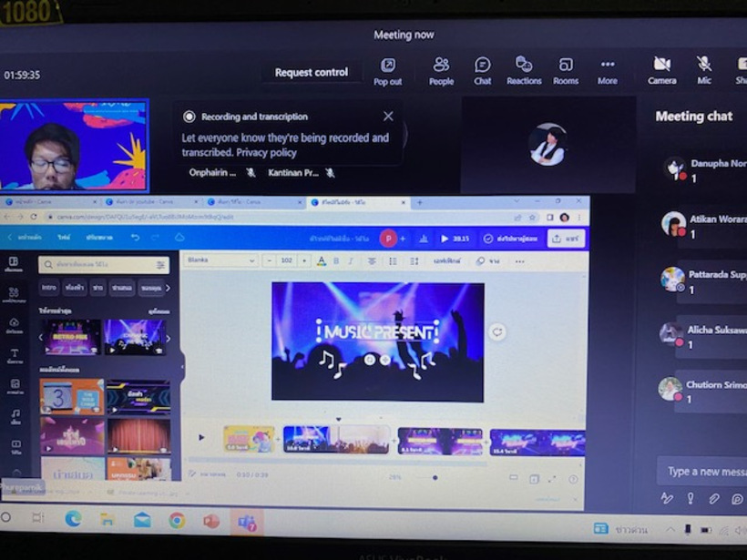Open breakout Rooms
The image size is (747, 560).
566,69
